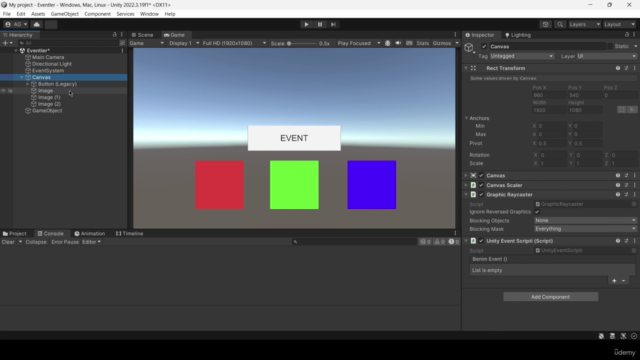The image size is (640, 360).
Task: Open Rect Transform help icon
Action: (618, 68)
